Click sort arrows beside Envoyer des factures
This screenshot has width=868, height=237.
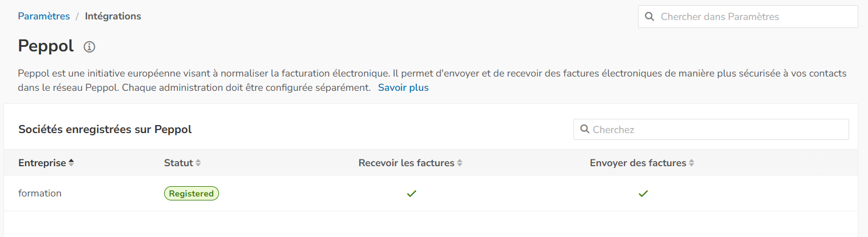click(x=691, y=163)
